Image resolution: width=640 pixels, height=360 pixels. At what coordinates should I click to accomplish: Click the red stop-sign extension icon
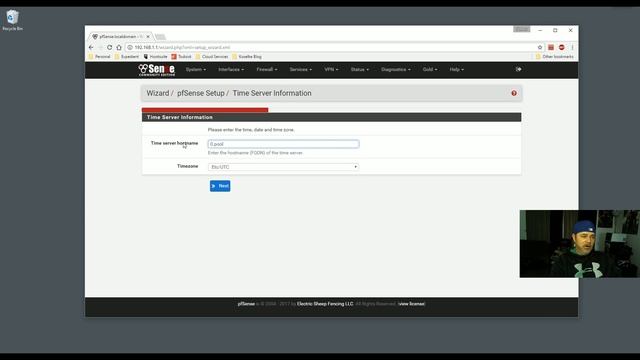562,47
